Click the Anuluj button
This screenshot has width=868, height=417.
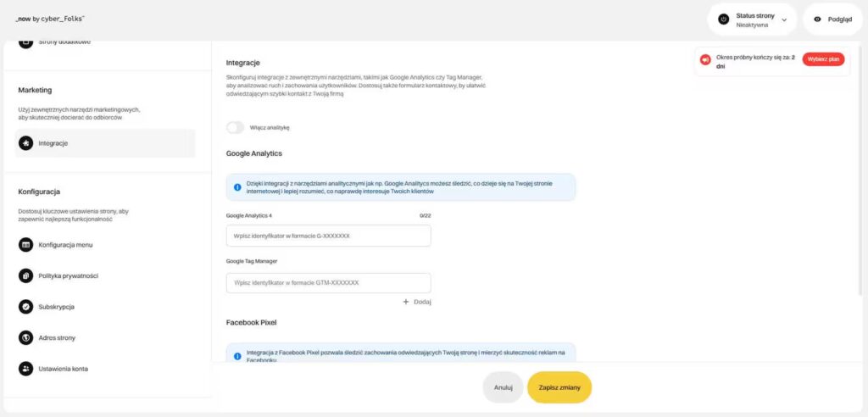coord(504,387)
